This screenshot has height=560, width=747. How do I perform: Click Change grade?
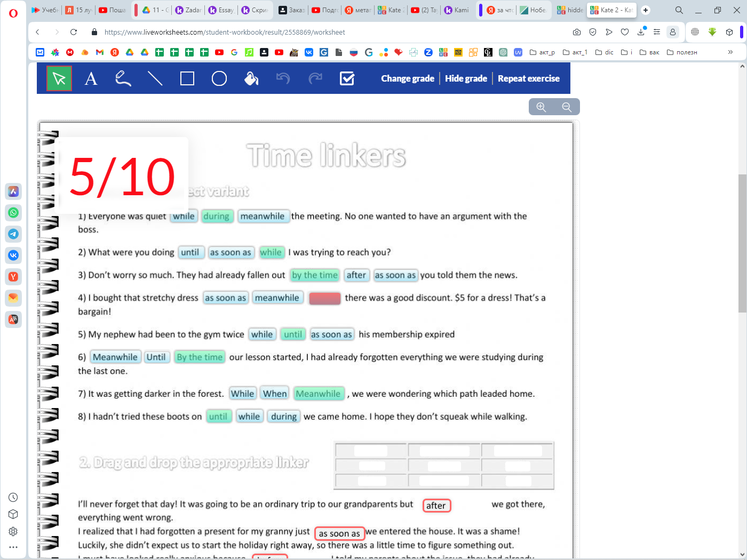408,79
